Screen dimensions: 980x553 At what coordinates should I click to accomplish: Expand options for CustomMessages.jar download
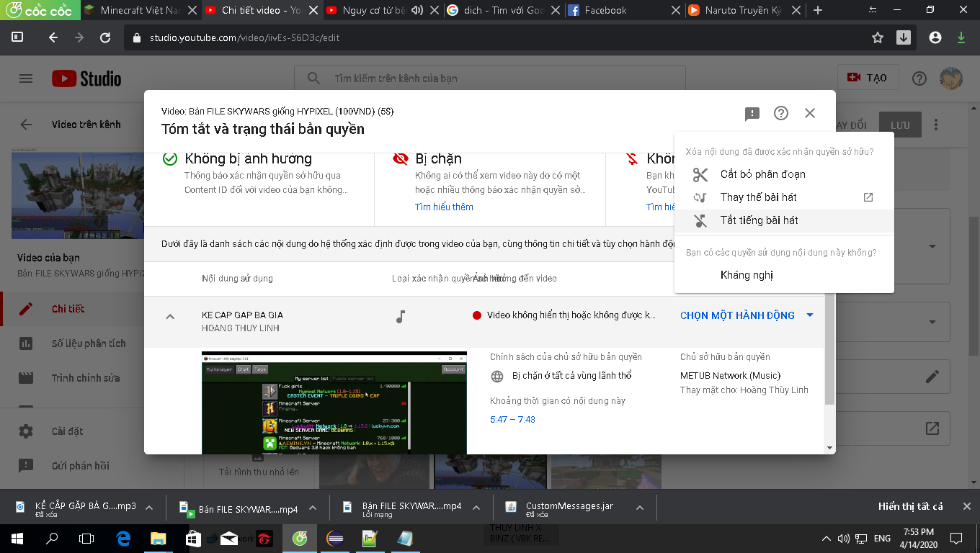[640, 508]
